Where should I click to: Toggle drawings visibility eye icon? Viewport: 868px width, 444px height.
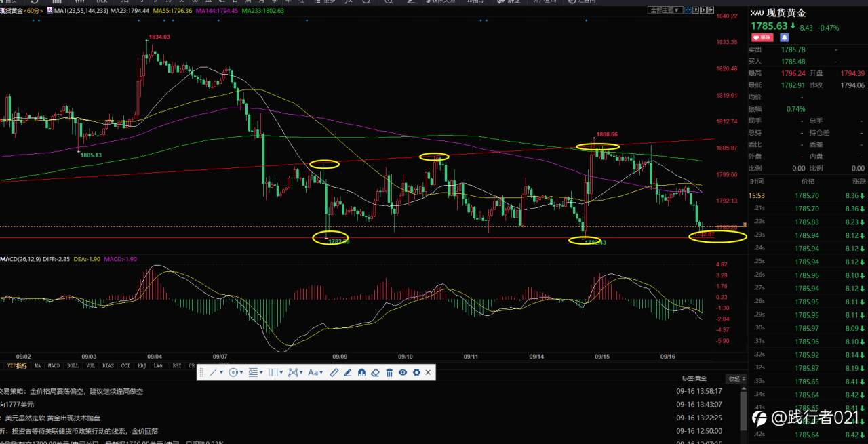click(x=403, y=372)
